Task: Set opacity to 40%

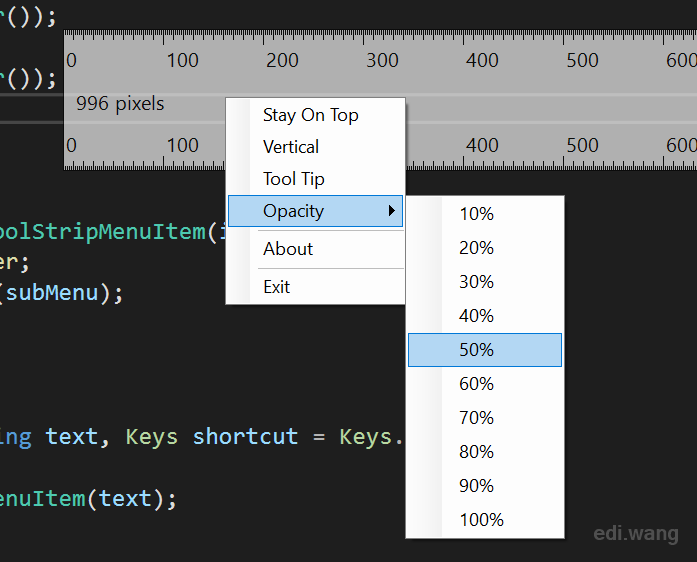Action: click(485, 316)
